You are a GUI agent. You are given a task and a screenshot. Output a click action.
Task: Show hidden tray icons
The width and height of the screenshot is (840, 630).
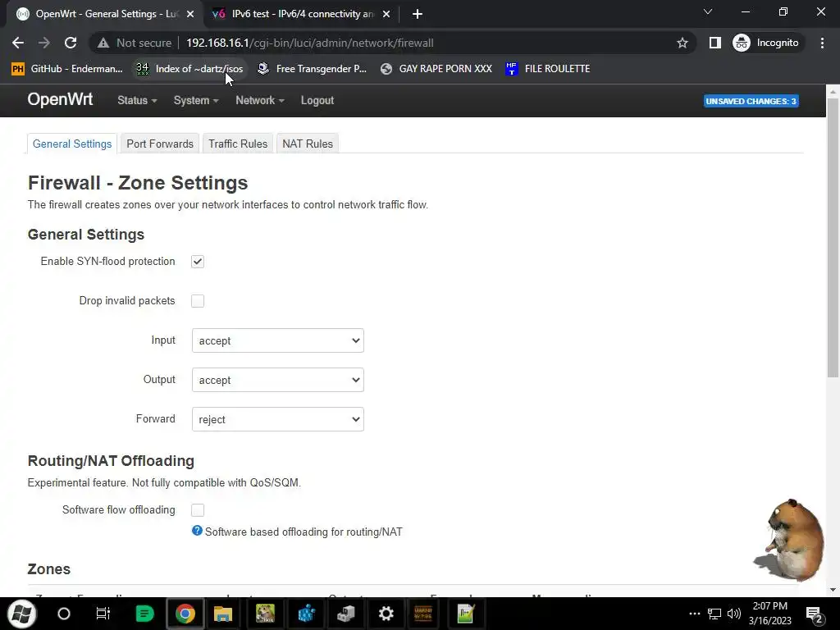pyautogui.click(x=694, y=614)
